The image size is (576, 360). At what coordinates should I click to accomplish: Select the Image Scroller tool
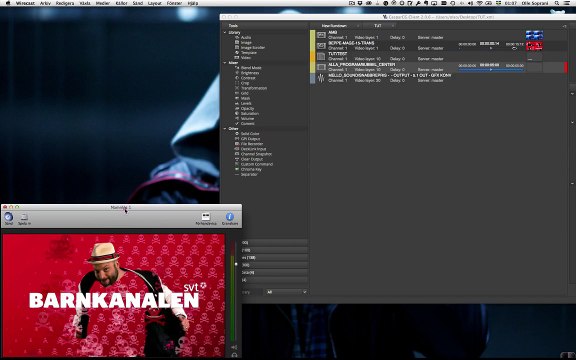(252, 47)
